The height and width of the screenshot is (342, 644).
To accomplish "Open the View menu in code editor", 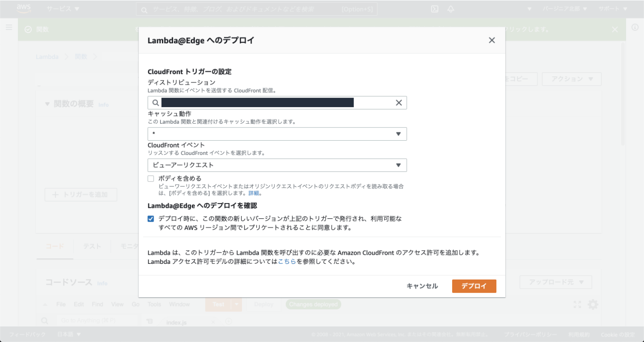I will pos(117,304).
